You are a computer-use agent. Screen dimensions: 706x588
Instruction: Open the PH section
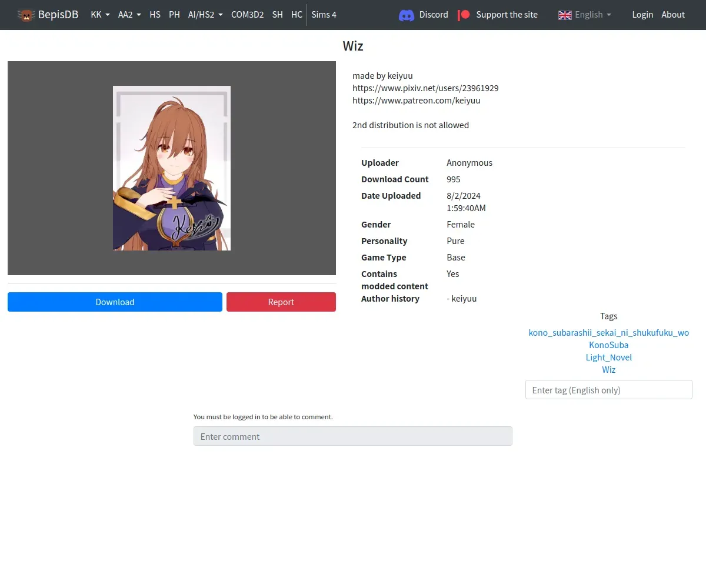(x=174, y=15)
